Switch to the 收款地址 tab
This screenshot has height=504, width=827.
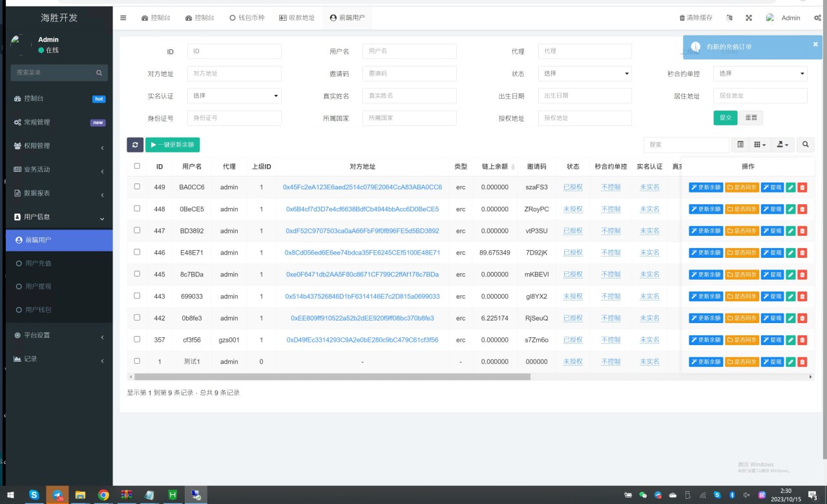coord(297,18)
